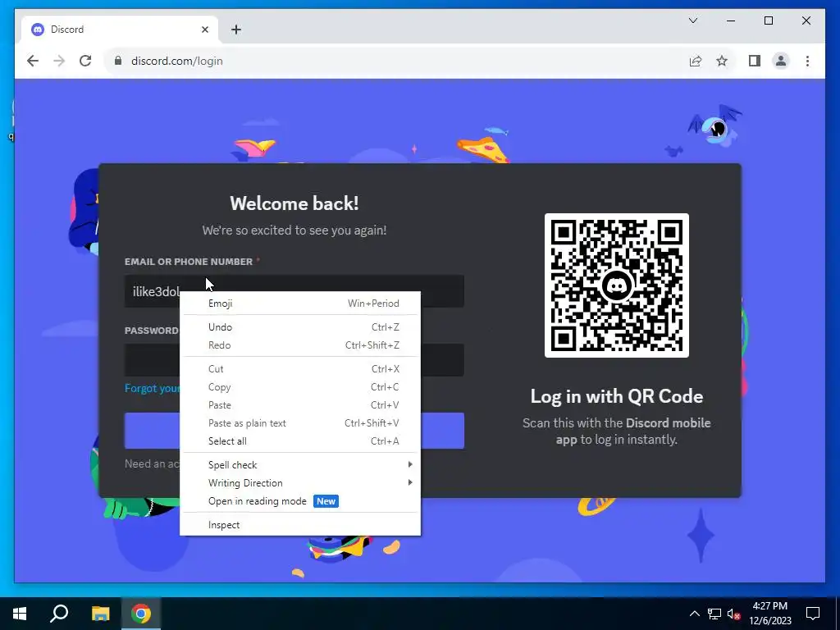
Task: Share this page via the share icon
Action: tap(696, 61)
